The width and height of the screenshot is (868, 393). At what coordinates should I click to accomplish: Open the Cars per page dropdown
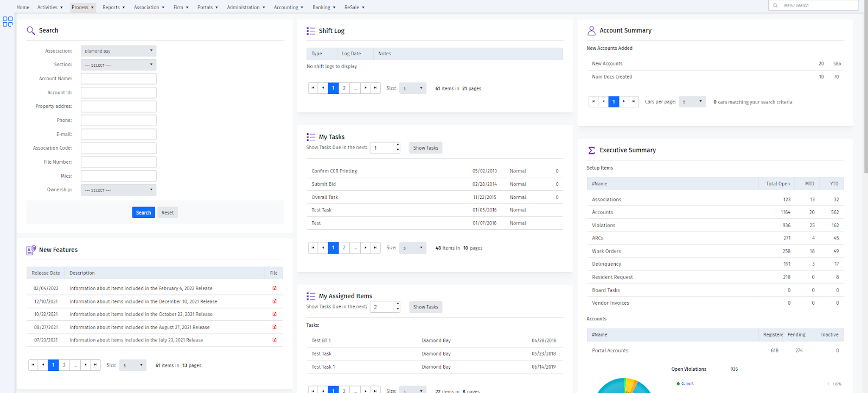click(x=692, y=101)
